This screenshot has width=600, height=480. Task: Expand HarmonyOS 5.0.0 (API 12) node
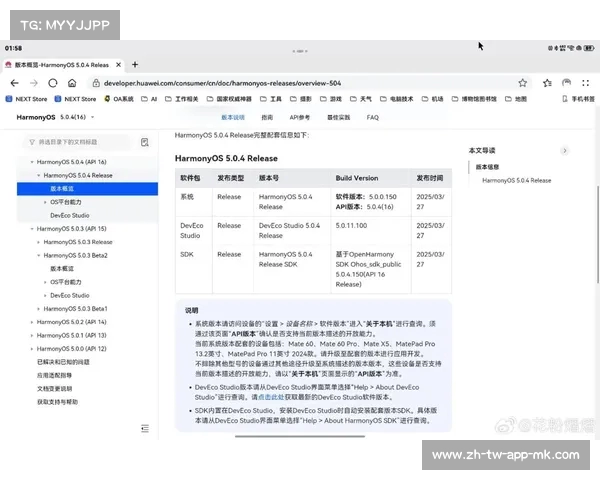pos(32,349)
